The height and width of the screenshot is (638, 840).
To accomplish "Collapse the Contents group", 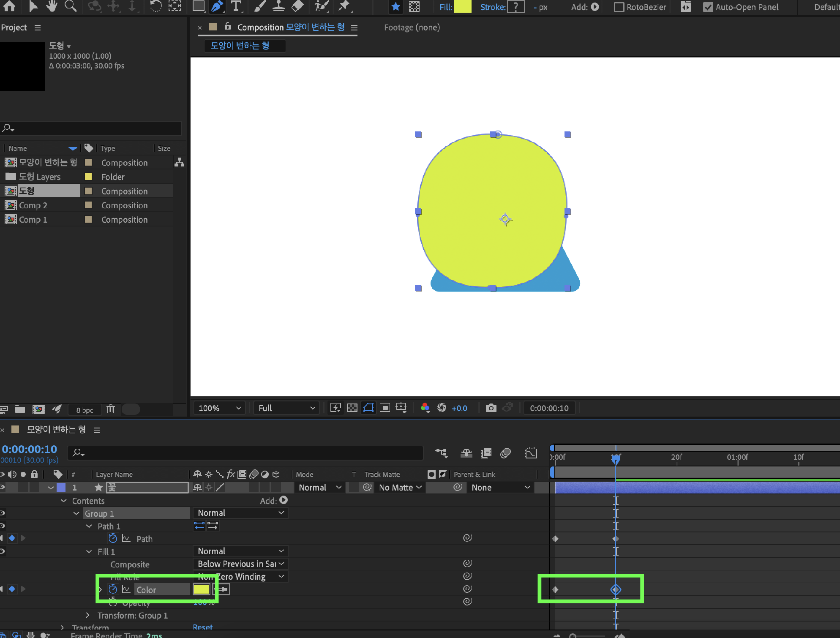I will (x=64, y=501).
